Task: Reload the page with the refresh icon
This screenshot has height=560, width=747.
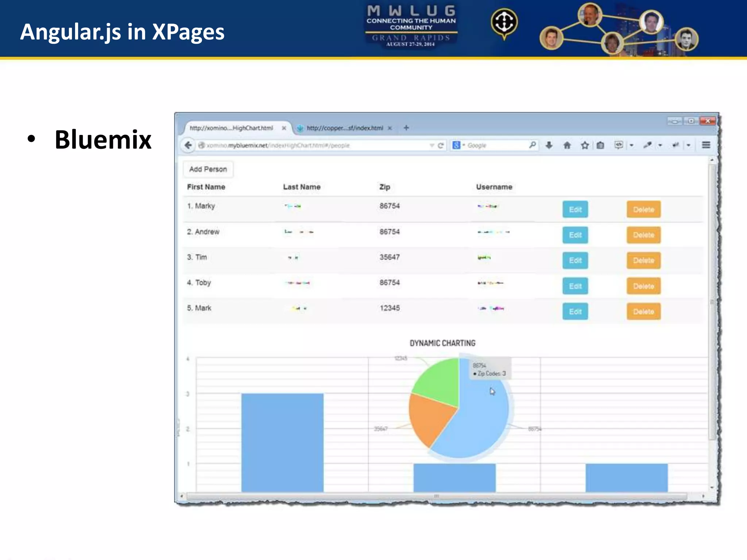Action: pyautogui.click(x=441, y=145)
